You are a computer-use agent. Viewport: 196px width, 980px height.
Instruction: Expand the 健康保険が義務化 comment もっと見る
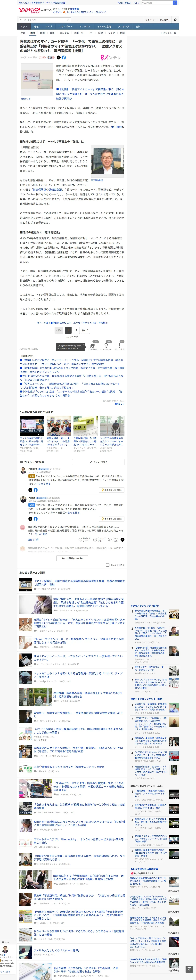[x=41, y=534]
